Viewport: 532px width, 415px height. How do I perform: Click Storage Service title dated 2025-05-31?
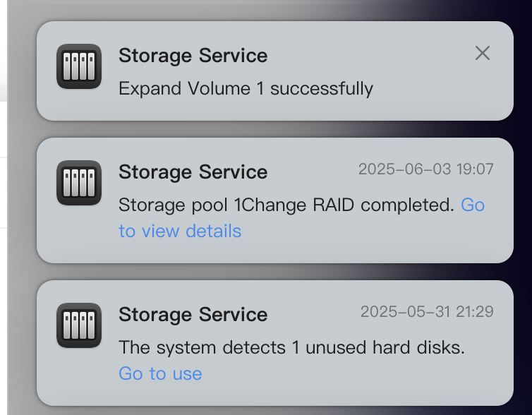(193, 314)
